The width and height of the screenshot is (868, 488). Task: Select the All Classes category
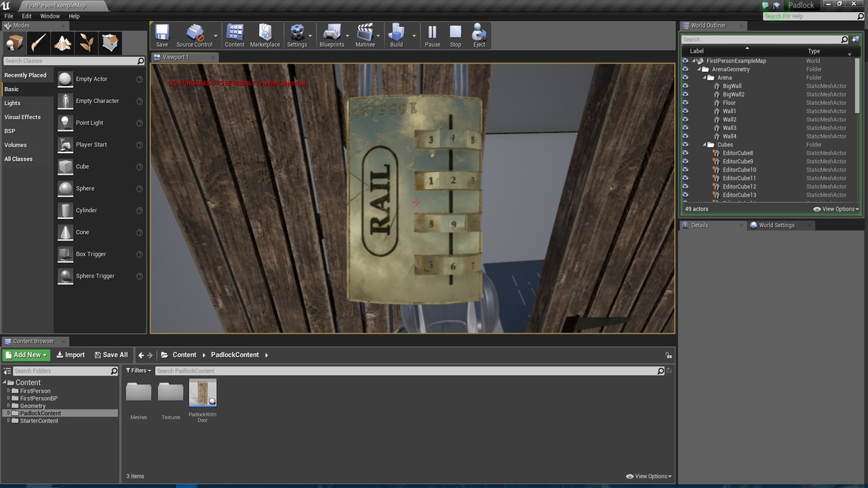coord(26,159)
